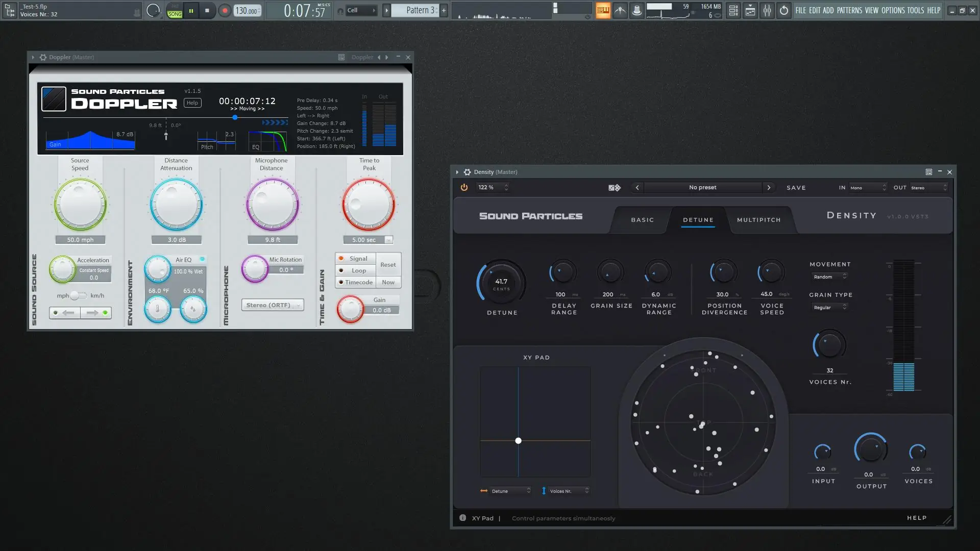Open the PATTERNS menu
The width and height of the screenshot is (980, 551).
pos(849,10)
